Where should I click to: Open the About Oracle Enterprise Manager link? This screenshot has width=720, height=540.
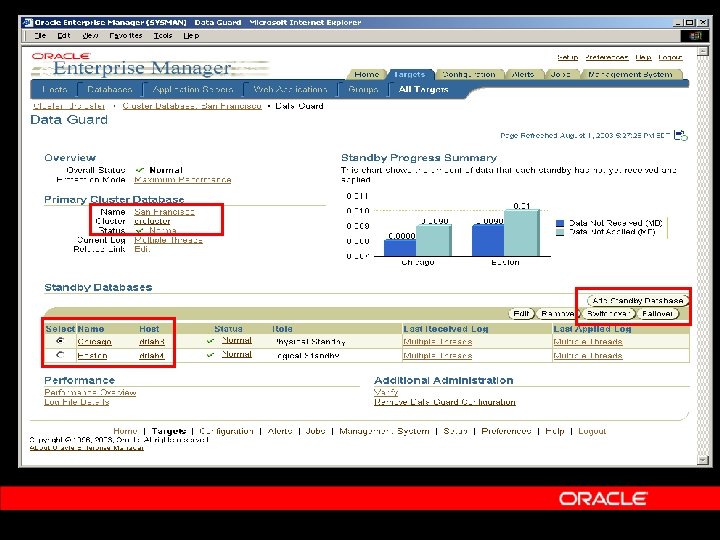(x=87, y=448)
